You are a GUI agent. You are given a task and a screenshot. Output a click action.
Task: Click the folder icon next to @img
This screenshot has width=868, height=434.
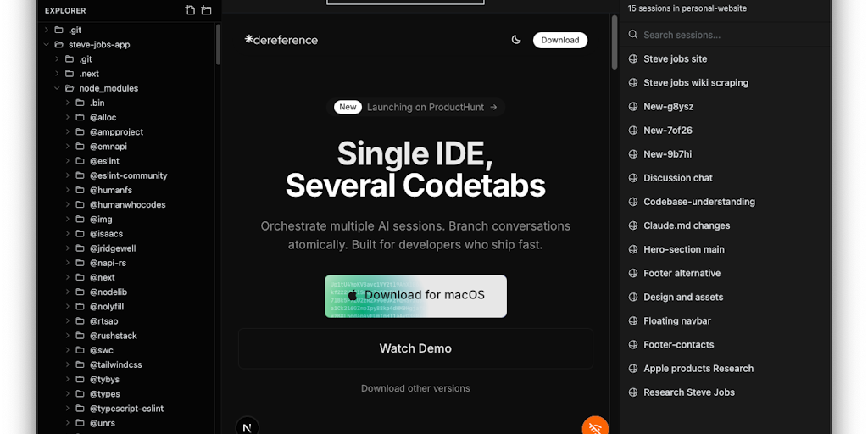point(80,220)
